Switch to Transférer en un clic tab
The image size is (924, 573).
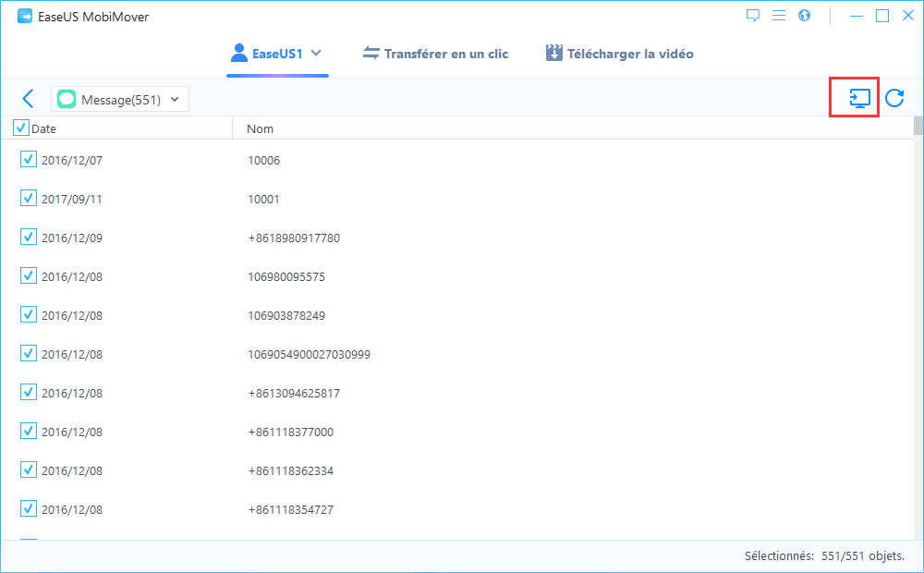click(435, 54)
